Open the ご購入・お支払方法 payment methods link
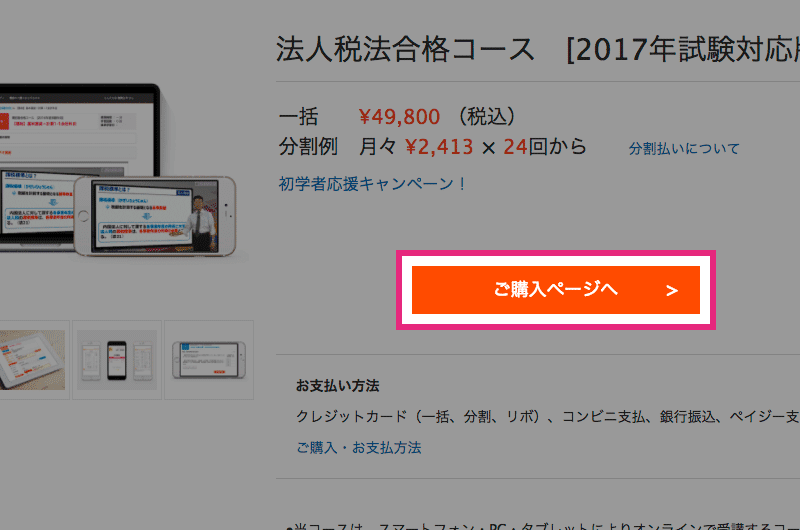 (359, 447)
